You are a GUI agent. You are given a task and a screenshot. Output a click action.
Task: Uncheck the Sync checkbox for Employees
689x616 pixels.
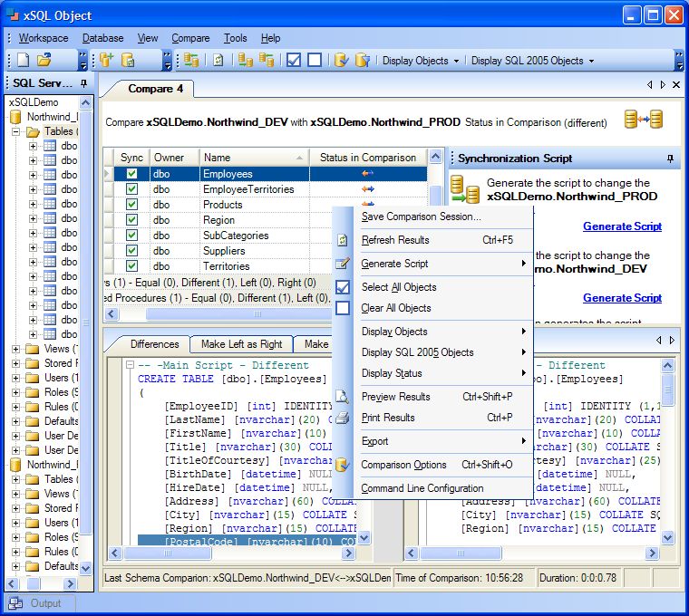[x=132, y=174]
